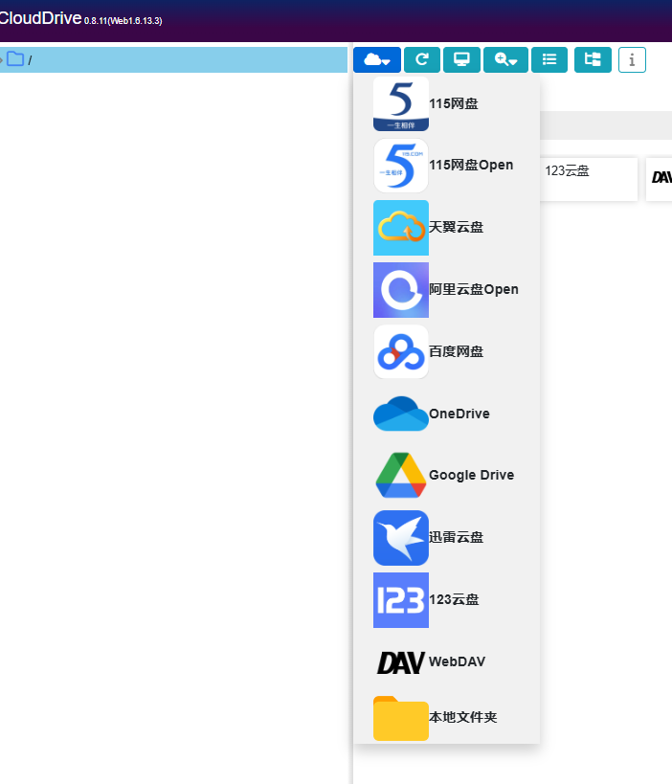Click the Google Drive triangle icon
Viewport: 672px width, 784px height.
tap(400, 476)
